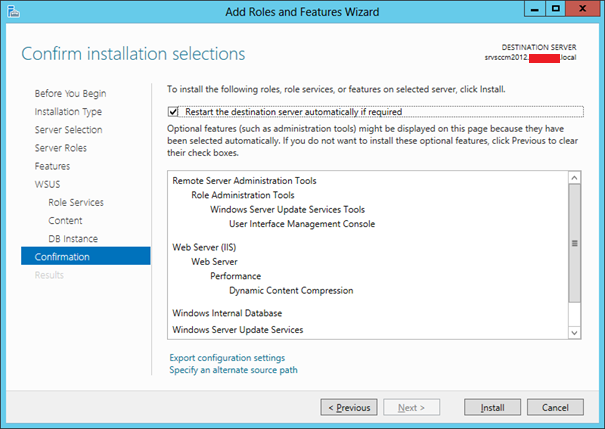Click User Interface Management Console entry
Viewport: 605px width, 429px height.
302,224
